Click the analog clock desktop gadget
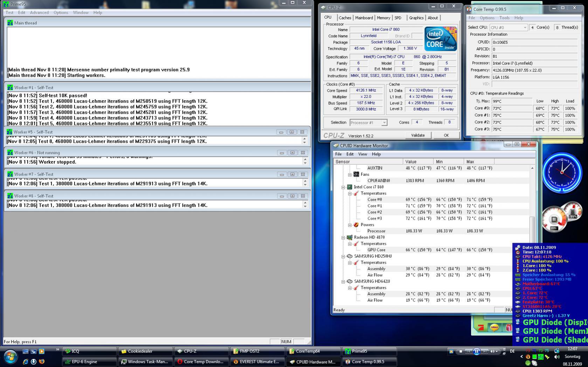This screenshot has height=367, width=588. [562, 172]
